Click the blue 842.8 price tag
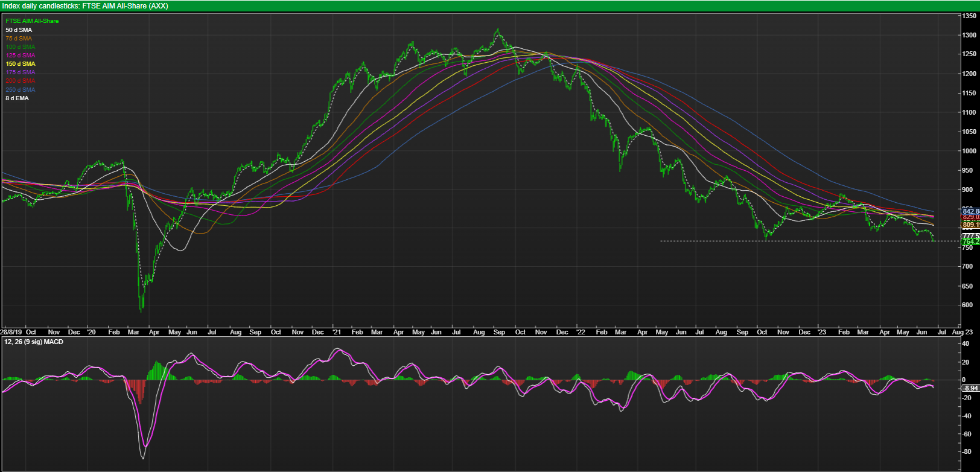This screenshot has height=472, width=980. click(x=970, y=211)
